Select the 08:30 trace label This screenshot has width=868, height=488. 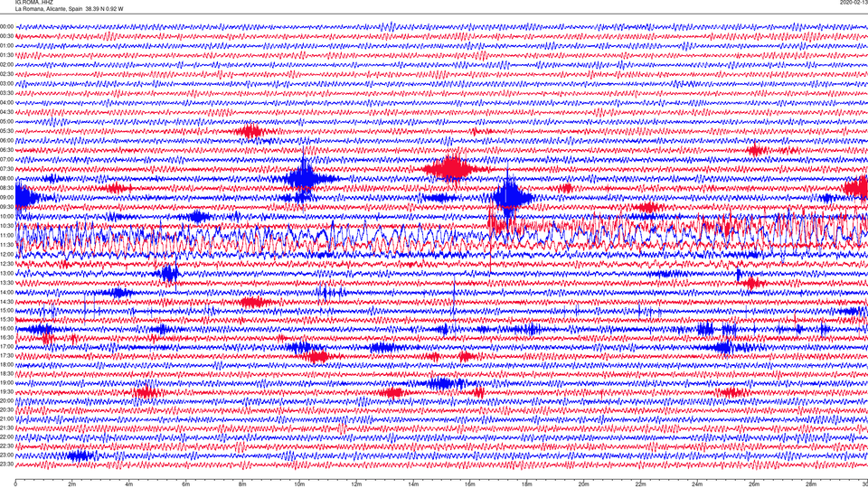click(x=6, y=188)
